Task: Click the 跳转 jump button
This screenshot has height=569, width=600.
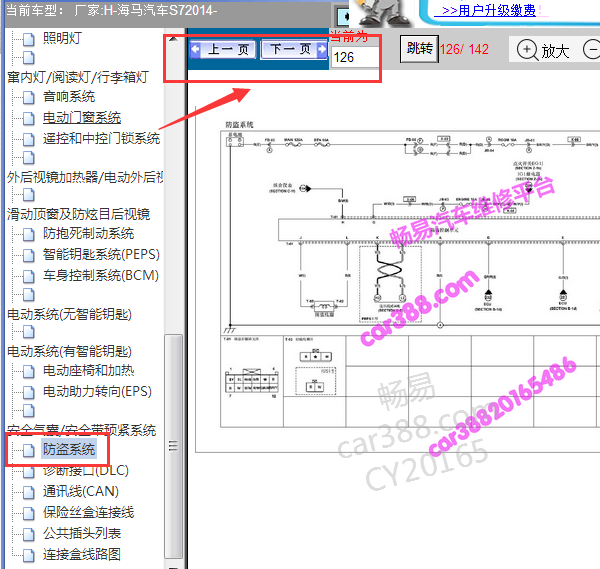Action: tap(419, 49)
